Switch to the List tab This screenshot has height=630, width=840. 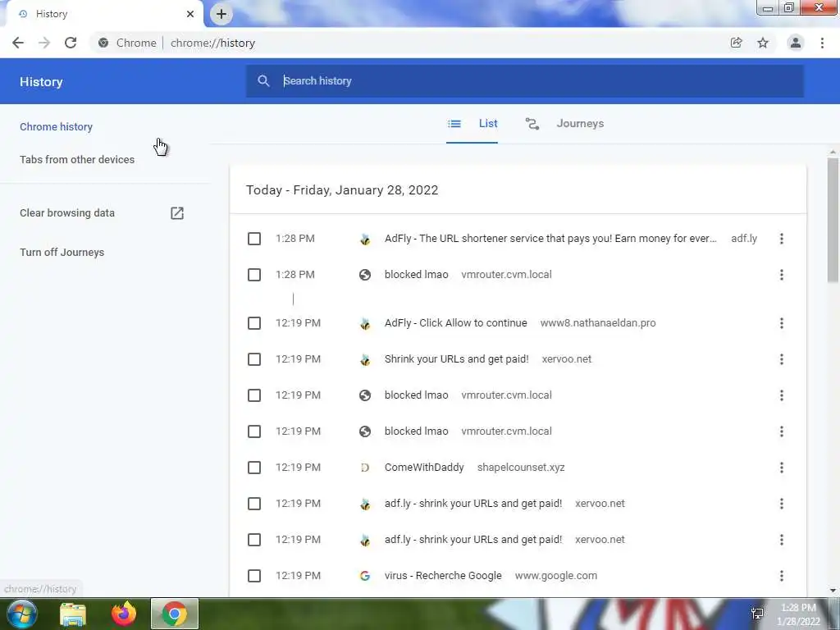(x=472, y=124)
